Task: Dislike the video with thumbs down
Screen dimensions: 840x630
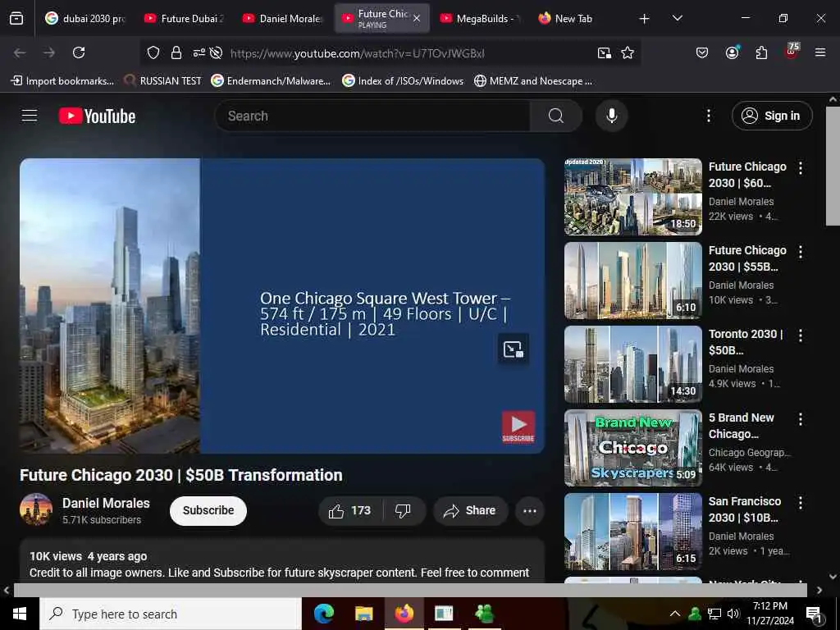Action: 403,510
